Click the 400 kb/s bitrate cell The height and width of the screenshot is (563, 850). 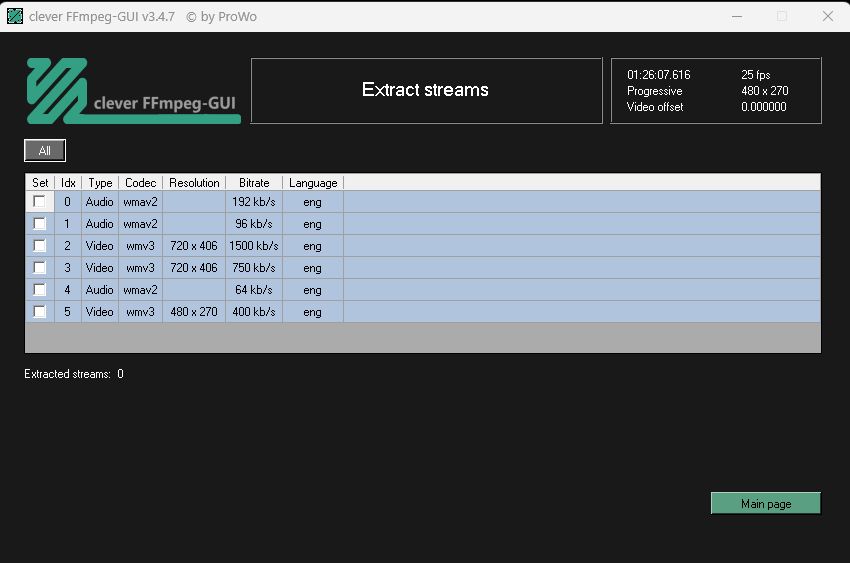click(254, 312)
